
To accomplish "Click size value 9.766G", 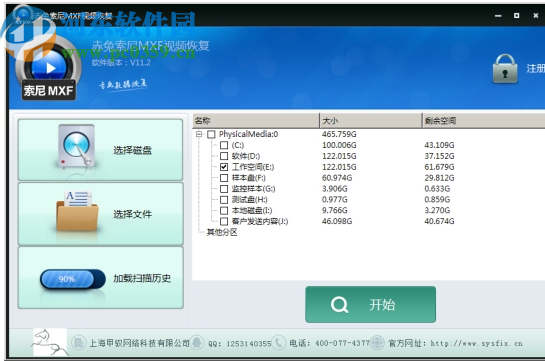I will point(335,211).
